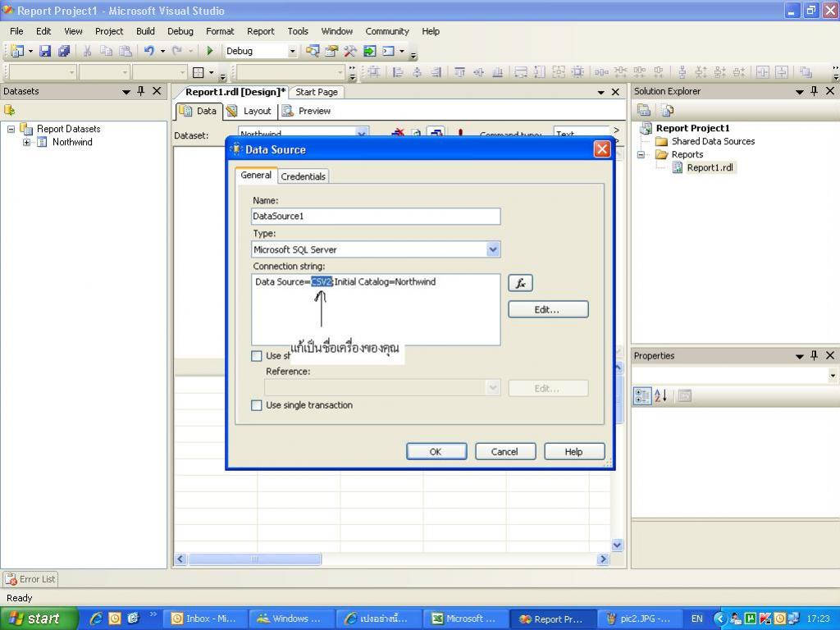Select the Report Project1 root node

click(692, 128)
